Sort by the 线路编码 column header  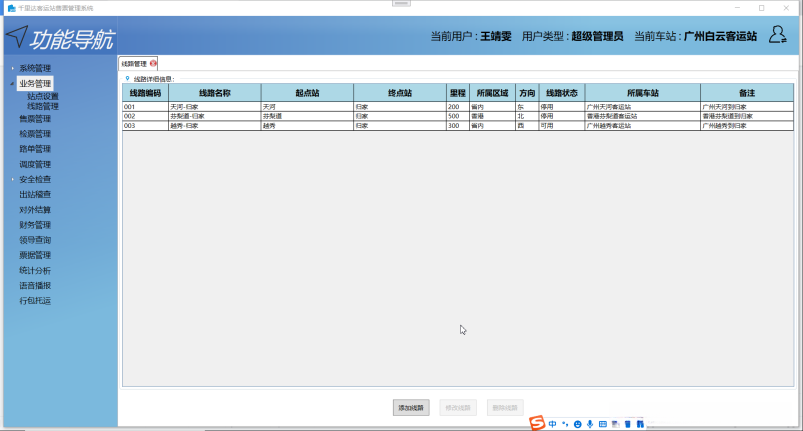(145, 93)
